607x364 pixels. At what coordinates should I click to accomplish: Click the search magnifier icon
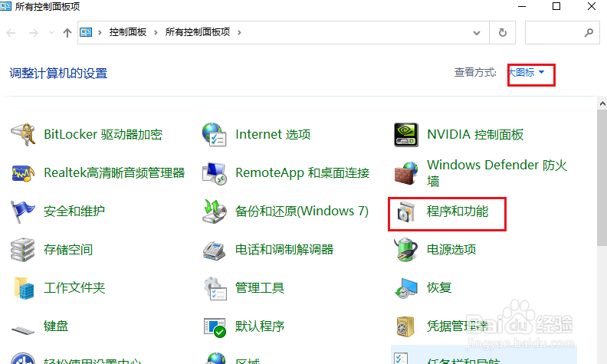589,32
